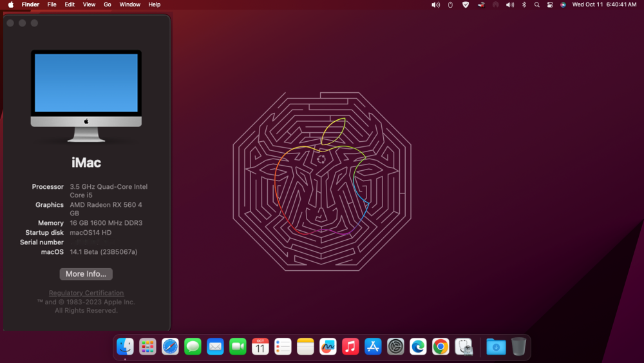Open the Help menu
Image resolution: width=644 pixels, height=363 pixels.
tap(155, 5)
